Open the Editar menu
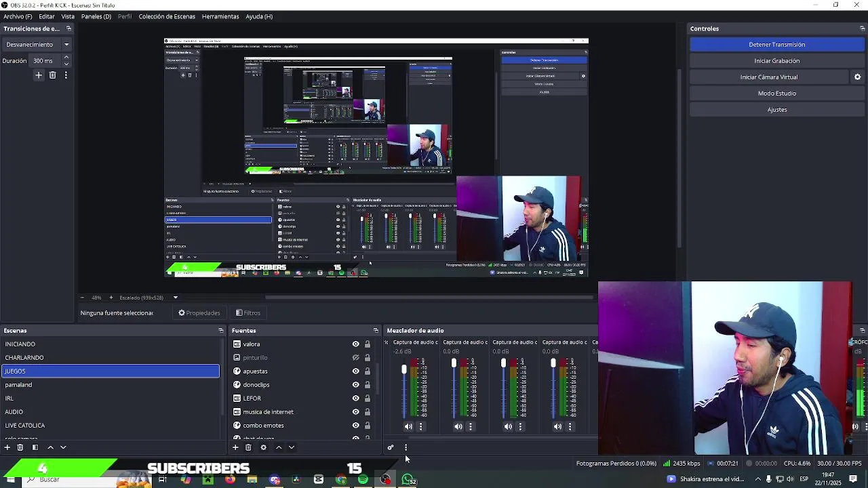 tap(47, 16)
